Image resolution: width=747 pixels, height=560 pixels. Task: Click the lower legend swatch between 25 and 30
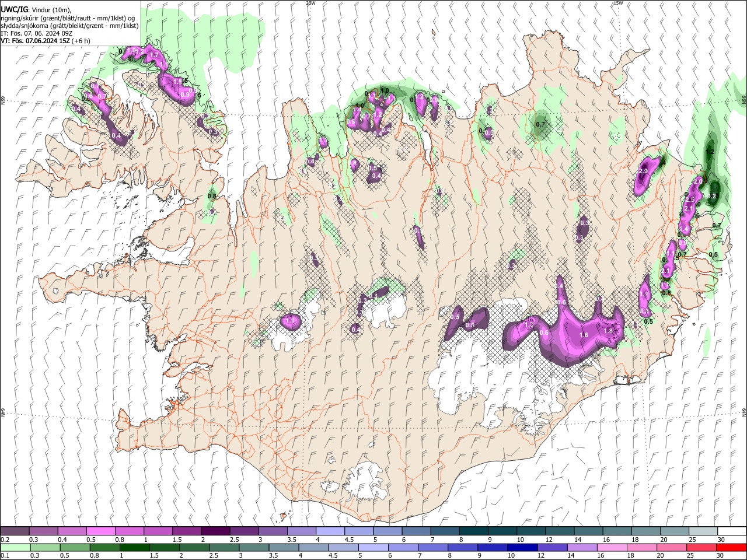coord(701,547)
